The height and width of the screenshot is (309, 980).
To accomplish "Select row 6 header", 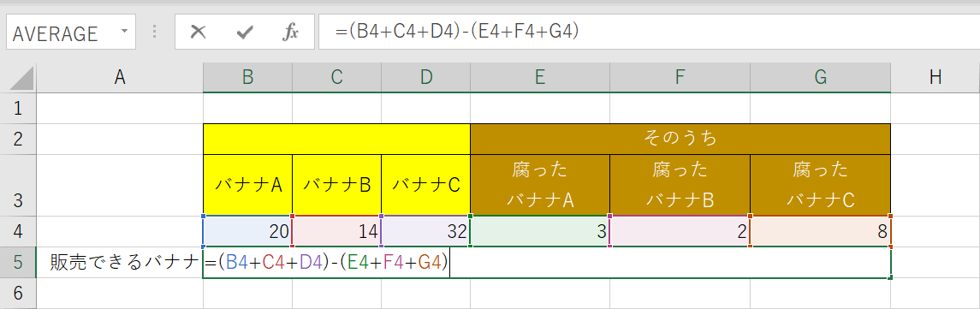I will point(18,293).
